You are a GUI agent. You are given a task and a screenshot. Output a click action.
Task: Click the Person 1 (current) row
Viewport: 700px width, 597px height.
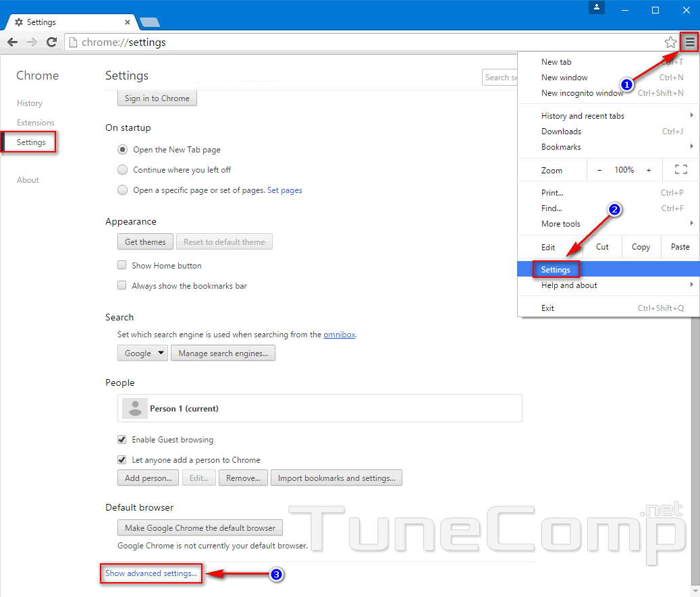320,408
